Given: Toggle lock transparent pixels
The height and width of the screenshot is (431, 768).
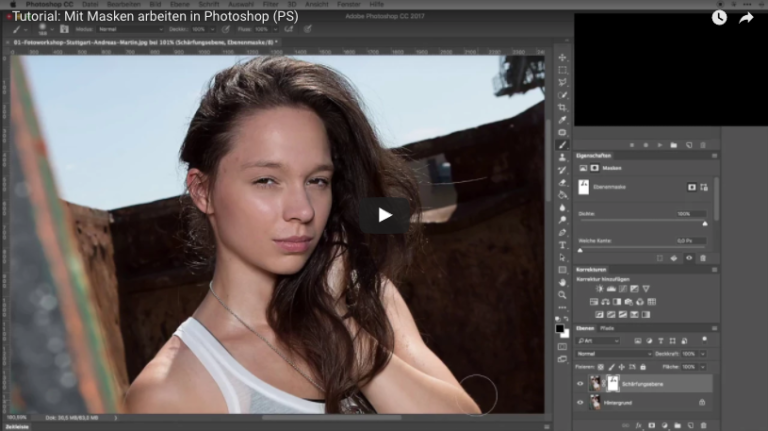Looking at the screenshot, I should pyautogui.click(x=600, y=367).
